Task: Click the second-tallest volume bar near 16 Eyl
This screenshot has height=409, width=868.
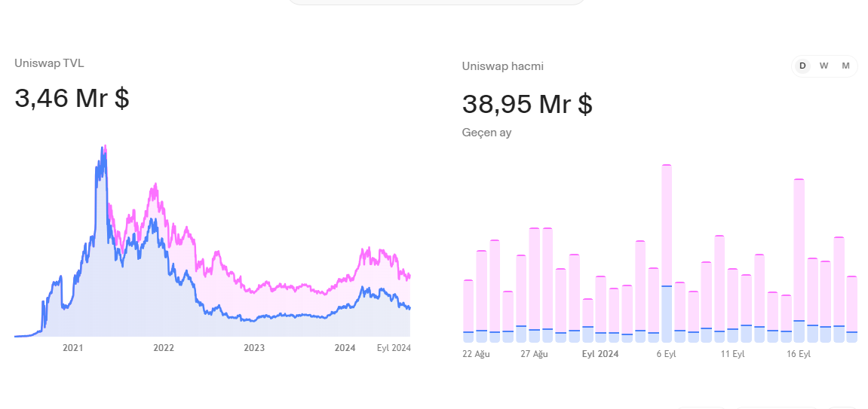Action: (799, 261)
